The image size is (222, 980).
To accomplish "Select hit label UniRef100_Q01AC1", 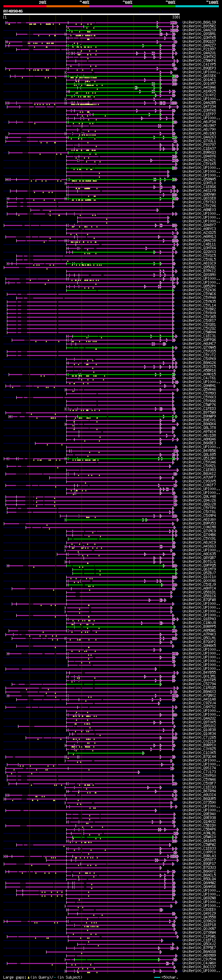I will pyautogui.click(x=199, y=80).
